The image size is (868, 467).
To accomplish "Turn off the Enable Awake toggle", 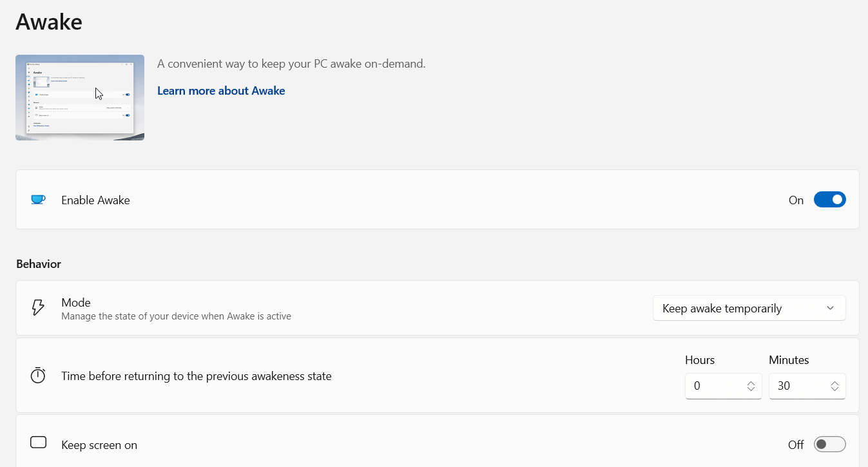I will (x=830, y=200).
